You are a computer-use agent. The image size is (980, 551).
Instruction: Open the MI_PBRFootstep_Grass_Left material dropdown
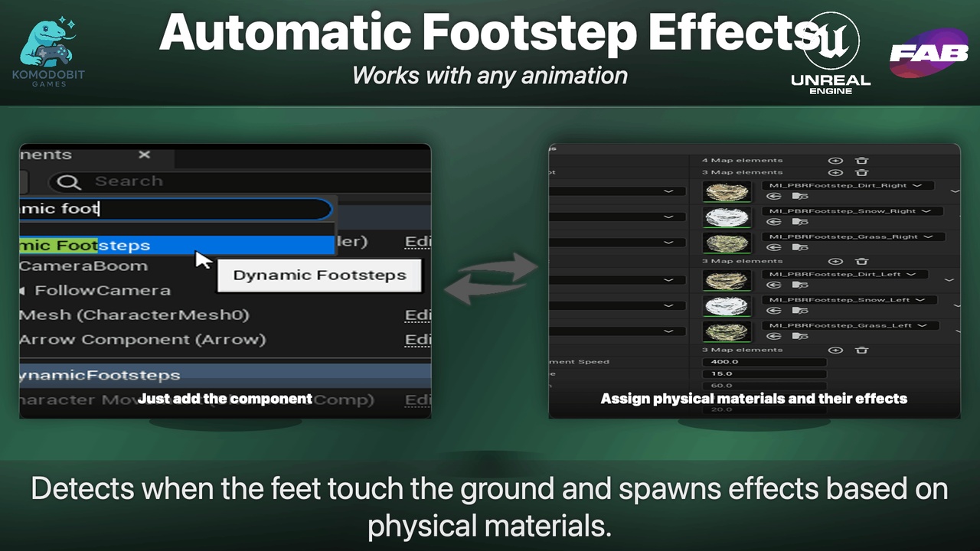pos(851,326)
